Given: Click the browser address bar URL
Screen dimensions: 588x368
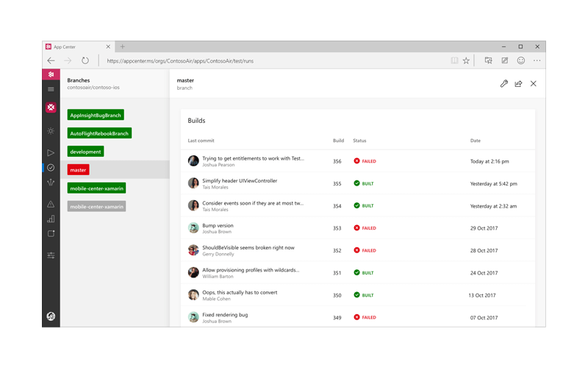Looking at the screenshot, I should click(x=180, y=61).
